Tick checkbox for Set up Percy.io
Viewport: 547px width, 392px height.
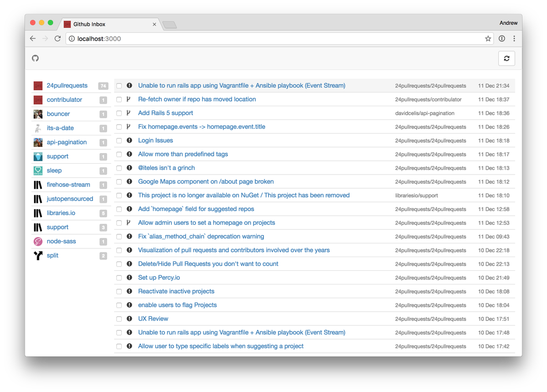(119, 278)
